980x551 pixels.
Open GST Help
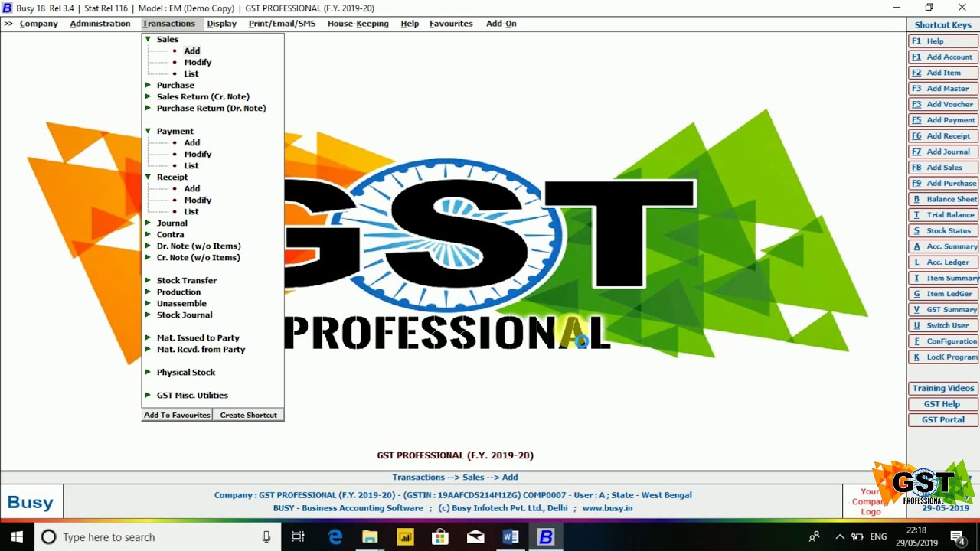(942, 404)
